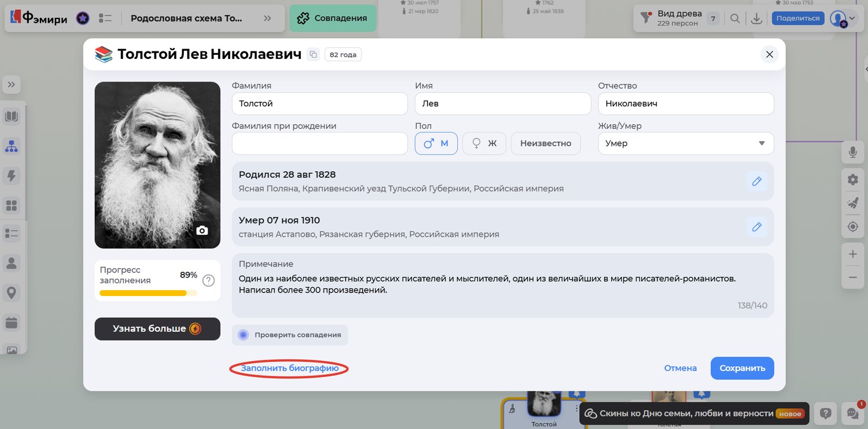Close the Толстой person card dialog
The width and height of the screenshot is (868, 429).
(x=770, y=54)
